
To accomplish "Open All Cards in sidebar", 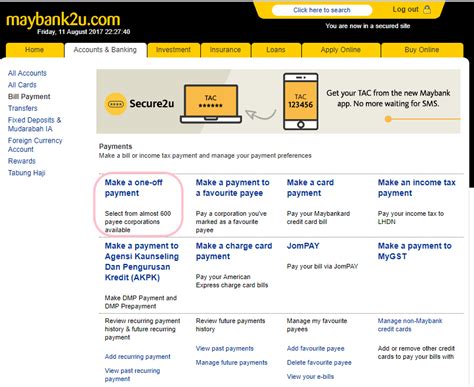I will click(22, 85).
